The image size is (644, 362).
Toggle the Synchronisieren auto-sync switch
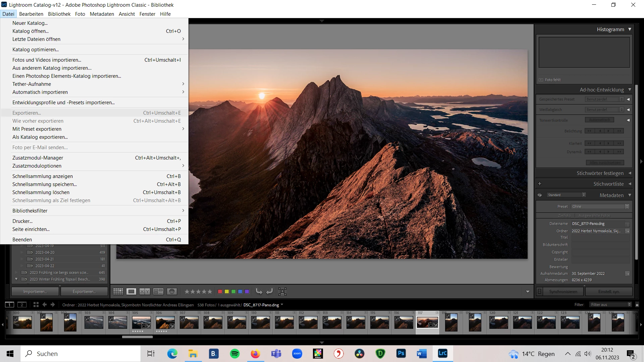coord(539,292)
